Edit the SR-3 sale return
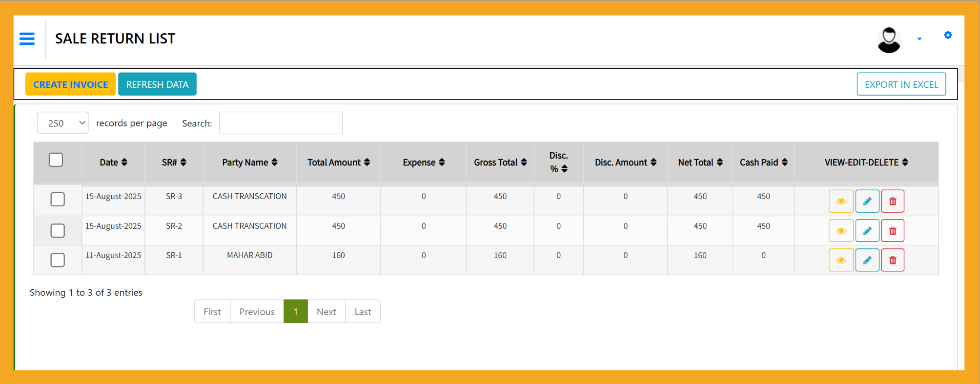 point(867,201)
